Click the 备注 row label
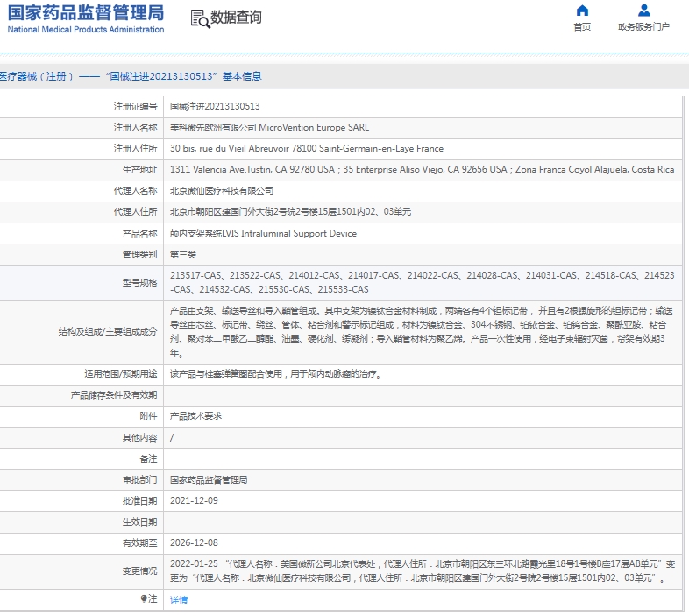The height and width of the screenshot is (616, 689). coord(148,458)
